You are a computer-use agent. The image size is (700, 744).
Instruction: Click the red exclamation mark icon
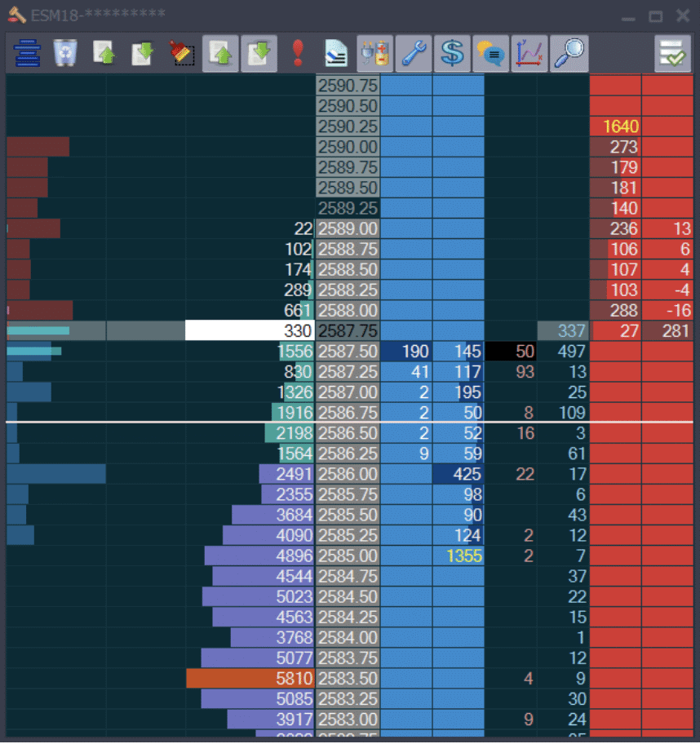pos(297,54)
